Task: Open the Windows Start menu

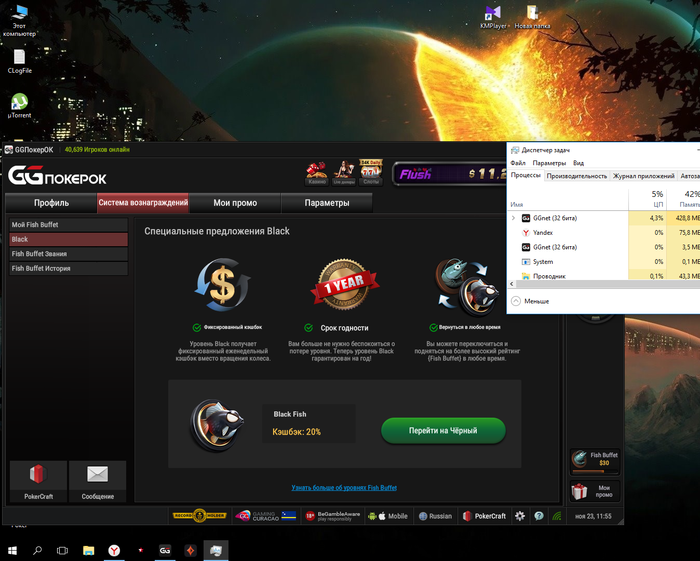Action: (12, 551)
